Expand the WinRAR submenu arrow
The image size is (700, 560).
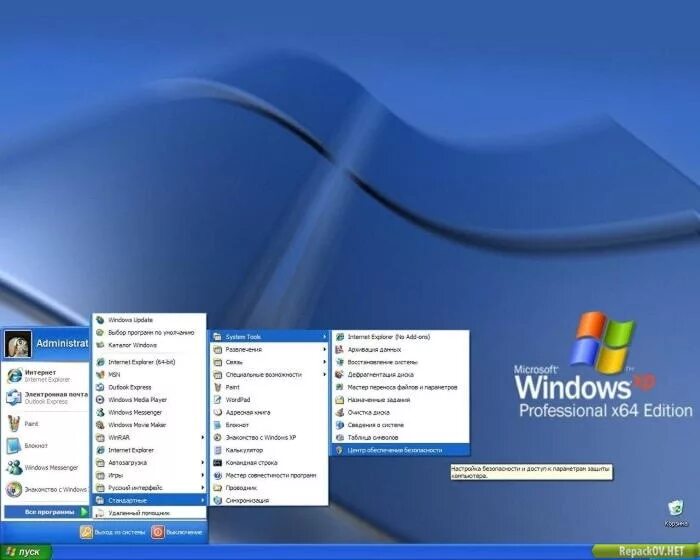coord(202,438)
